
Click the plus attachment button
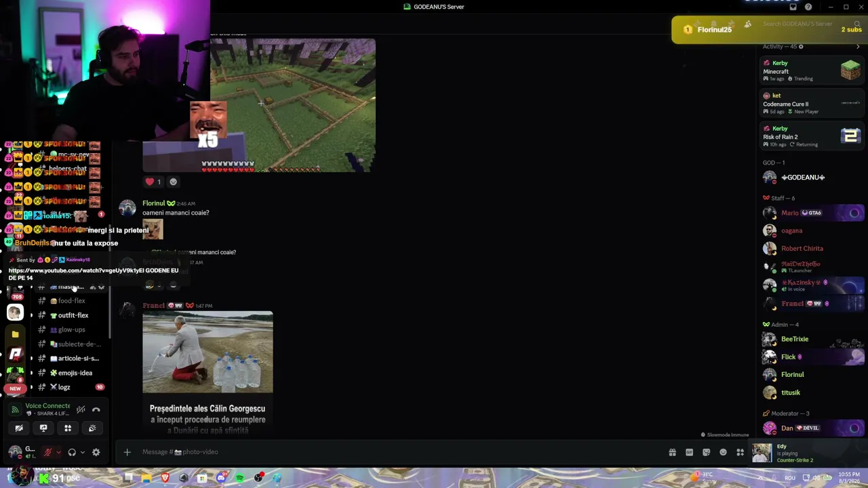tap(127, 452)
